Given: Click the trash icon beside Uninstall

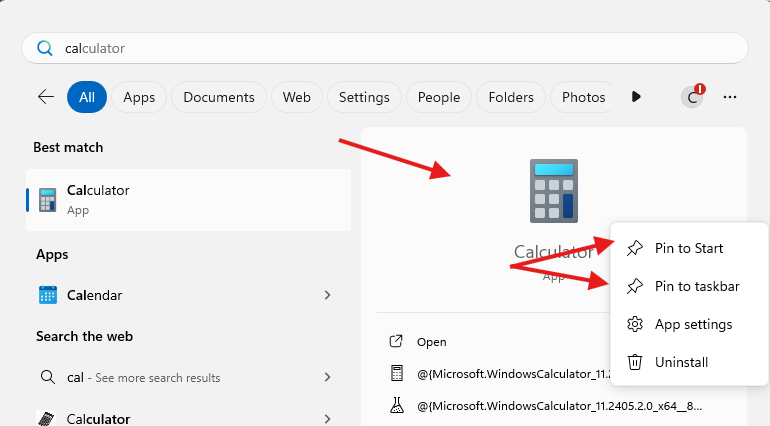Looking at the screenshot, I should point(634,362).
